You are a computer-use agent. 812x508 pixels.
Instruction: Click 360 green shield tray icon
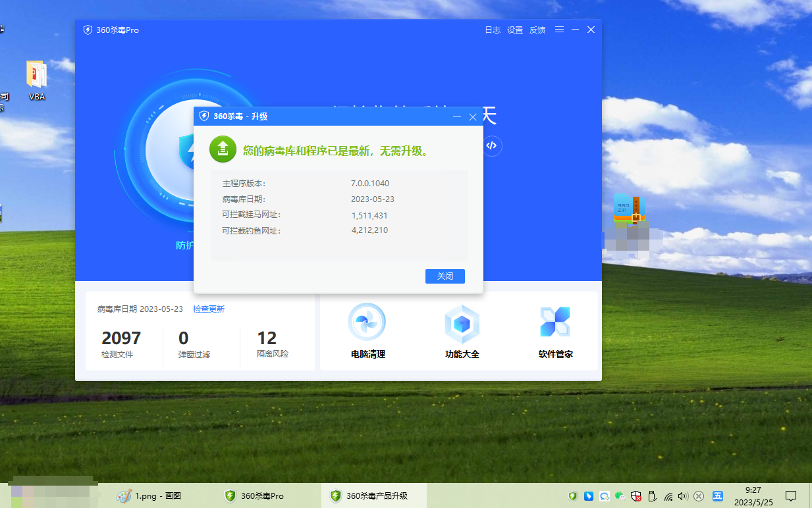pyautogui.click(x=573, y=496)
